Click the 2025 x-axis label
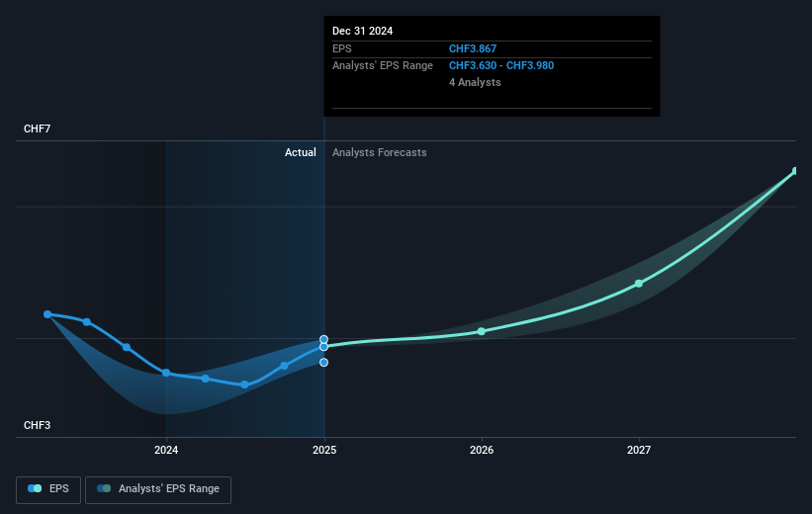This screenshot has height=514, width=812. tap(324, 450)
